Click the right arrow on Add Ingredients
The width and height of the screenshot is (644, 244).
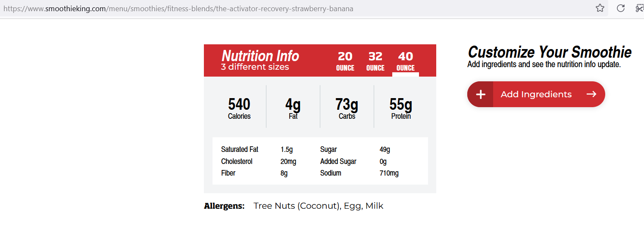point(591,94)
